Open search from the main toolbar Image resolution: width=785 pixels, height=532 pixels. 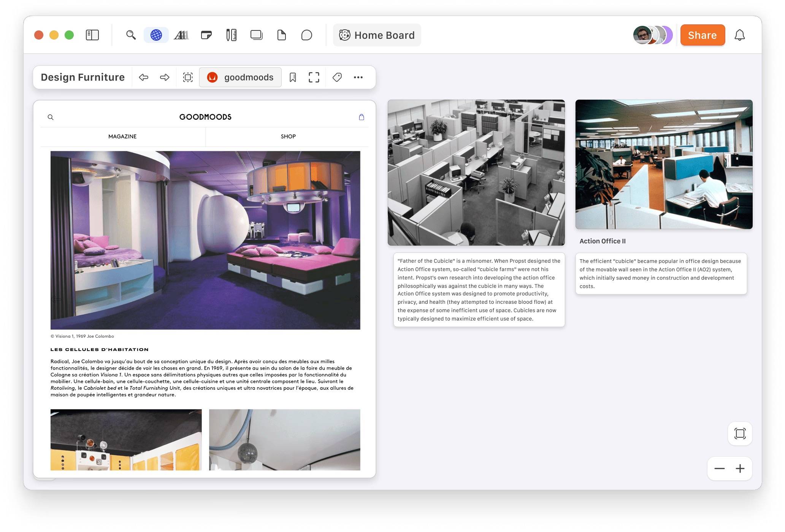click(131, 35)
